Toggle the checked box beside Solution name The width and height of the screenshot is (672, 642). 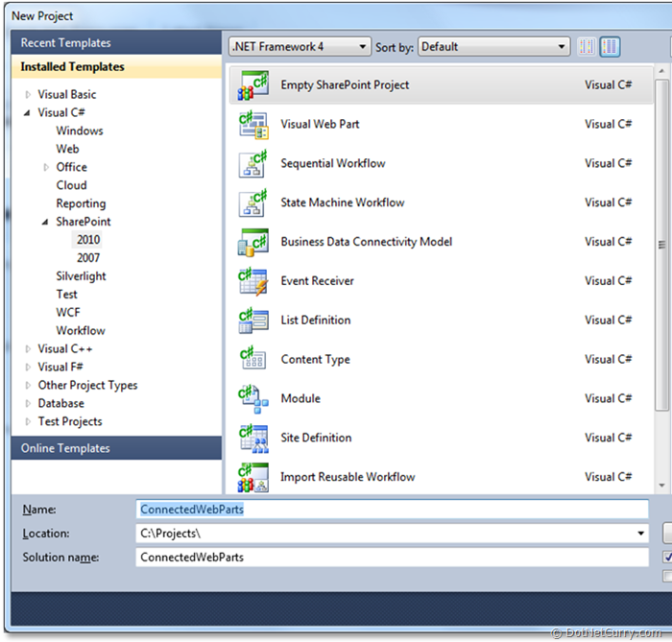click(667, 557)
